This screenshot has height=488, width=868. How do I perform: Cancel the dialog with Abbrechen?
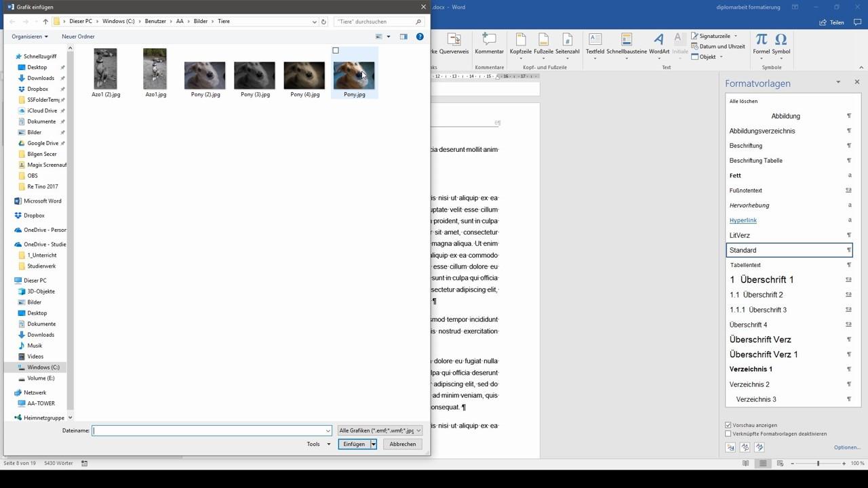[x=403, y=444]
